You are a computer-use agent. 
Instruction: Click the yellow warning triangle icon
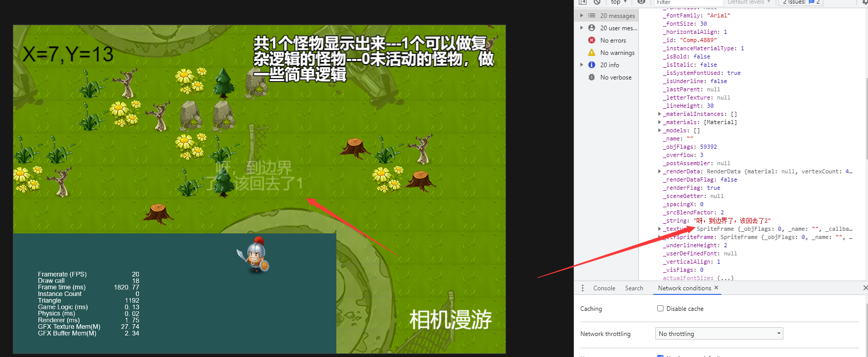(592, 53)
